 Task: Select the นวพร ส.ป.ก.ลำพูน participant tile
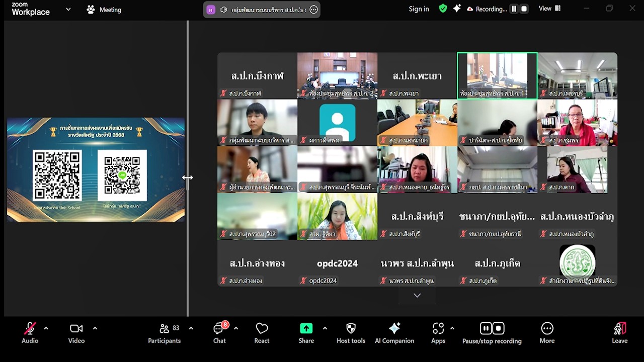pyautogui.click(x=417, y=263)
